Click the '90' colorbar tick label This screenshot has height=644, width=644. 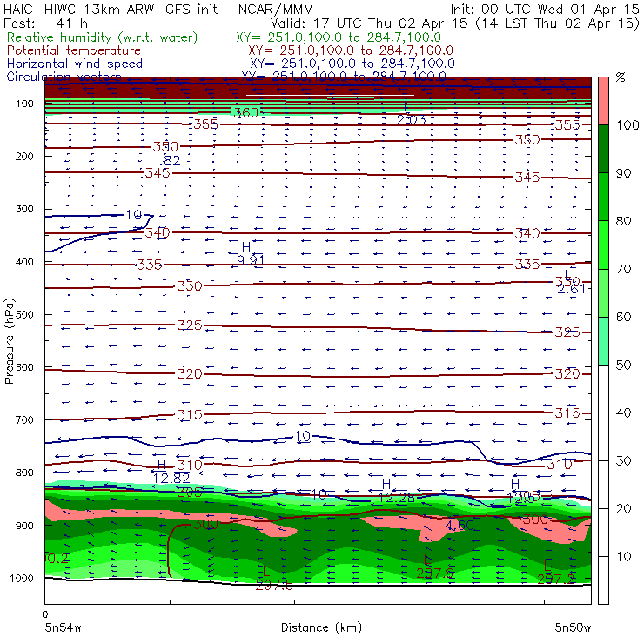coord(623,173)
